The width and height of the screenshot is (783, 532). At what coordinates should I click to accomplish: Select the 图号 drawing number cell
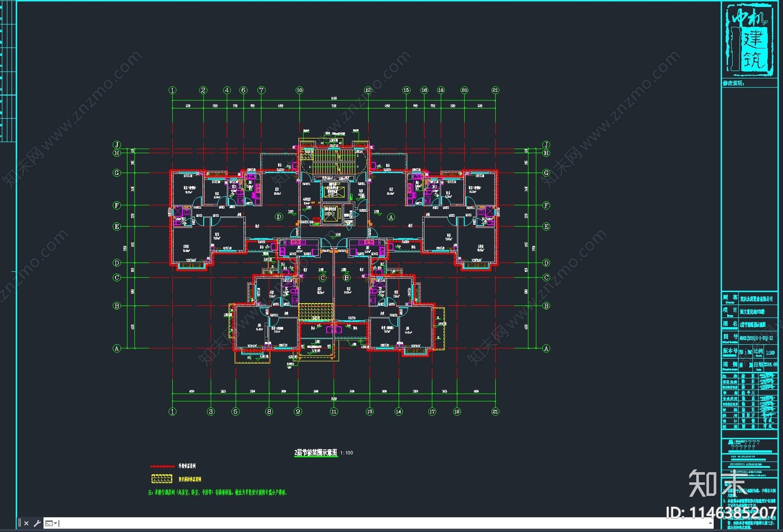pyautogui.click(x=730, y=337)
